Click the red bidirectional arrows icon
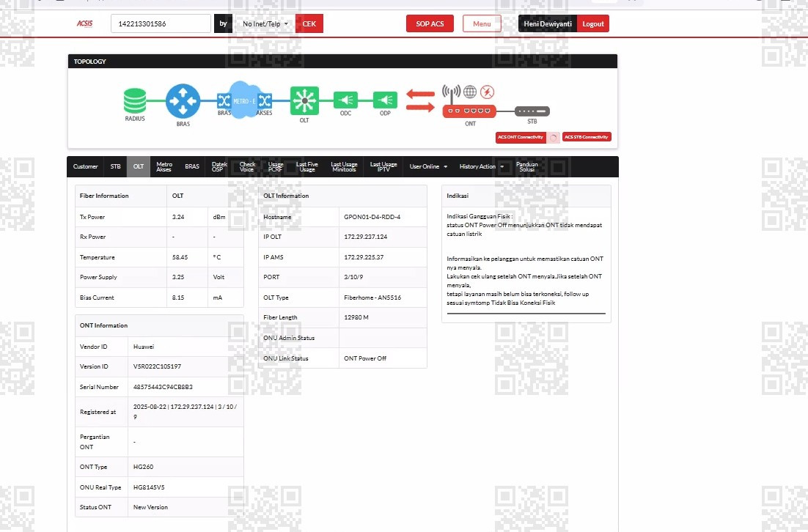Image resolution: width=808 pixels, height=532 pixels. (x=420, y=100)
